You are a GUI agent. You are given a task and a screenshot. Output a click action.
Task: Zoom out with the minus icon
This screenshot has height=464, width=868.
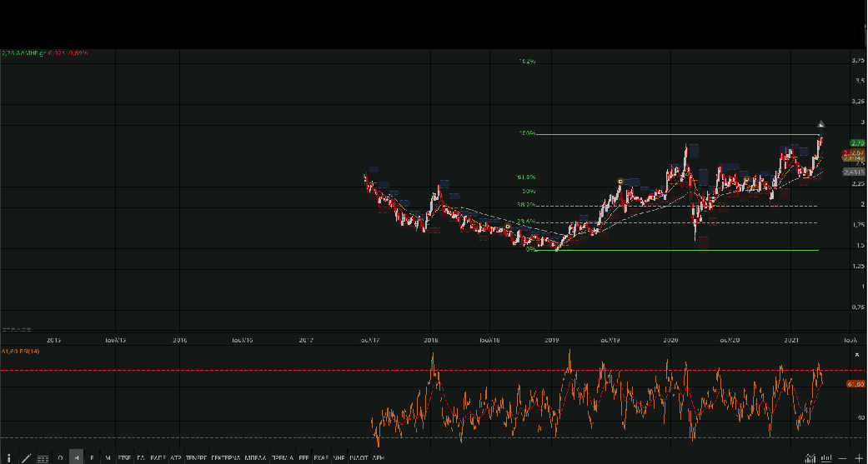[842, 458]
